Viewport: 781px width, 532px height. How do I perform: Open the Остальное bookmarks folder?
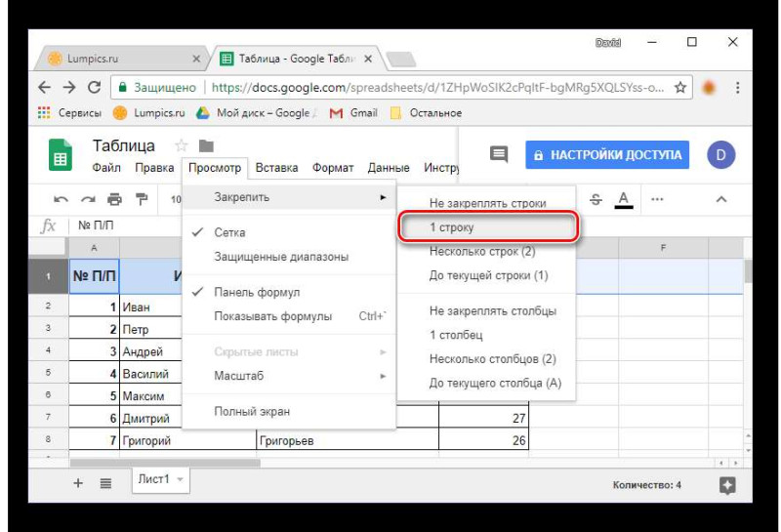(426, 113)
